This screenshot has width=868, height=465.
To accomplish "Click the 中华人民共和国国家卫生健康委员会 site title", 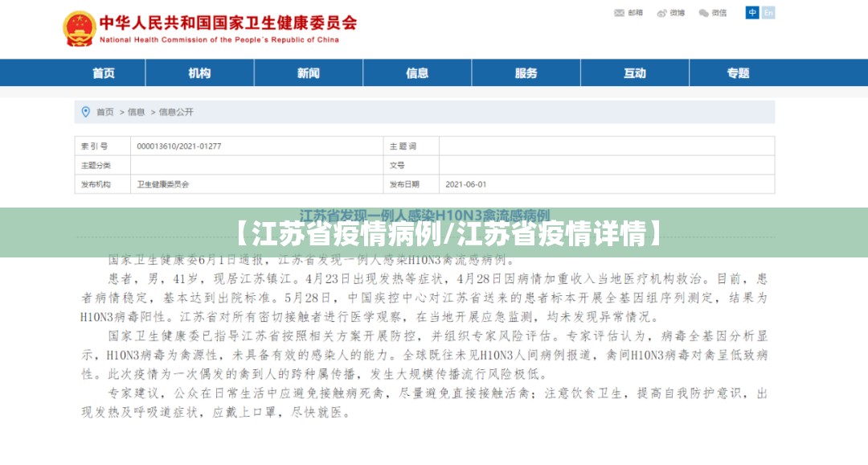I will (x=228, y=23).
